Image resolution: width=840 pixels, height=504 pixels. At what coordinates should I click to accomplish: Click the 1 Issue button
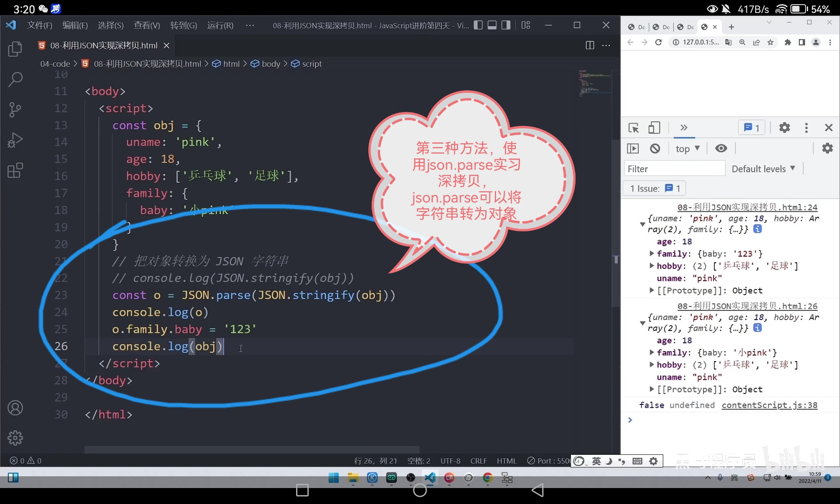654,189
